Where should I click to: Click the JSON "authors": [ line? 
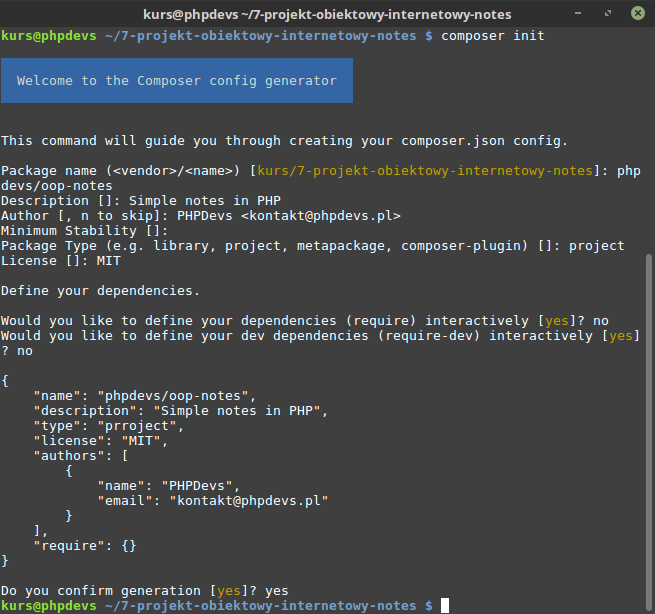81,456
